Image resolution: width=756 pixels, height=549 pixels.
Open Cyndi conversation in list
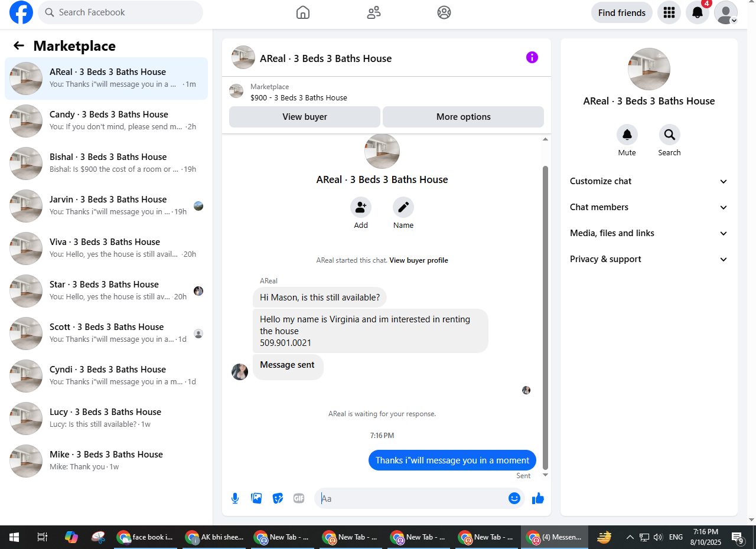point(106,376)
